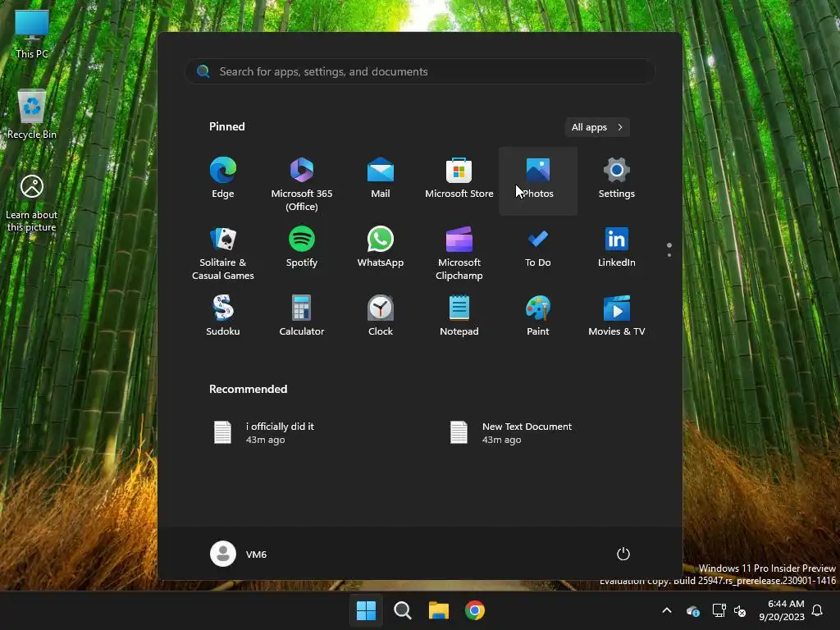Open recommended 'New Text Document'
Viewport: 840px width, 630px height.
click(x=538, y=433)
